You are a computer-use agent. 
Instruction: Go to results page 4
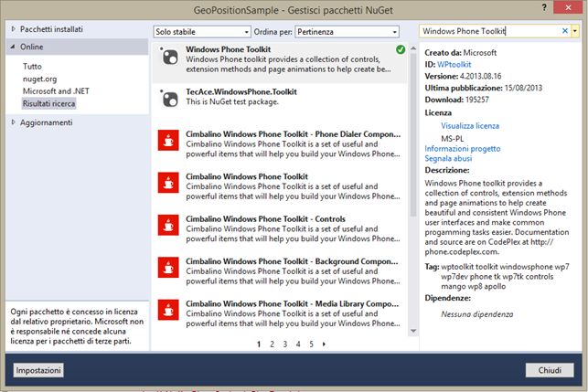click(298, 344)
